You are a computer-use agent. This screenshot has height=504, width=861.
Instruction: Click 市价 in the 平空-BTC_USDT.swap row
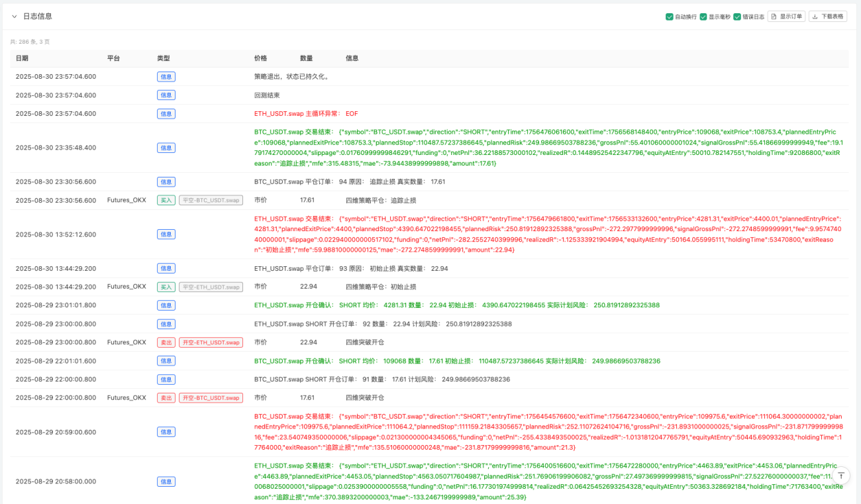point(260,200)
